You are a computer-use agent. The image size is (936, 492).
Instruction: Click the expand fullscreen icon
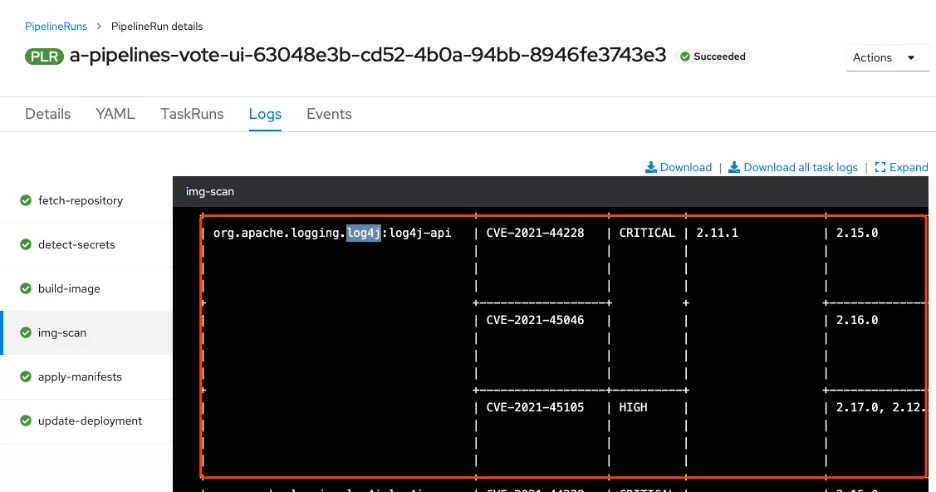tap(880, 167)
